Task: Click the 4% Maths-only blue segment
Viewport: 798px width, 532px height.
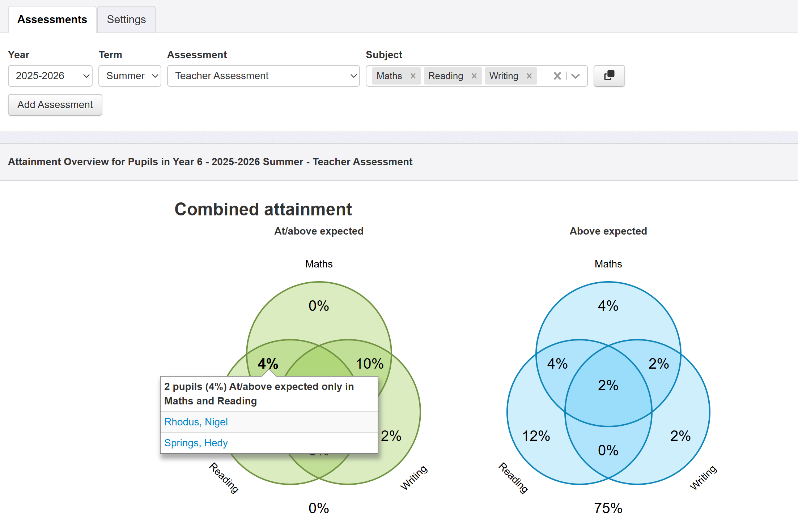Action: (x=608, y=306)
